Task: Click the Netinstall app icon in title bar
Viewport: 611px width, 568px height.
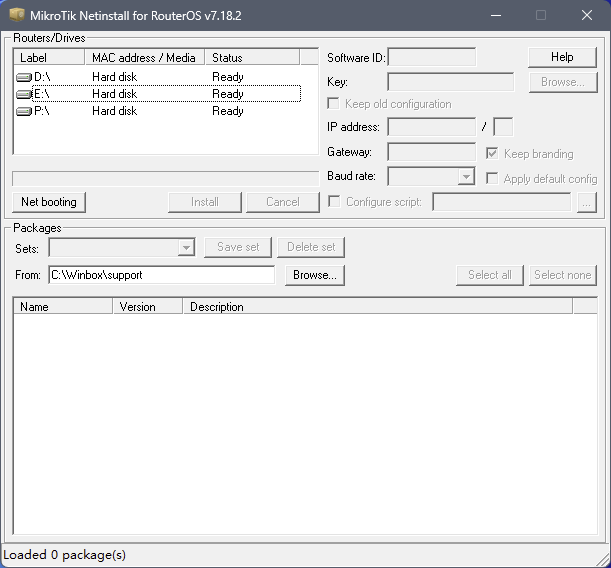Action: 17,15
